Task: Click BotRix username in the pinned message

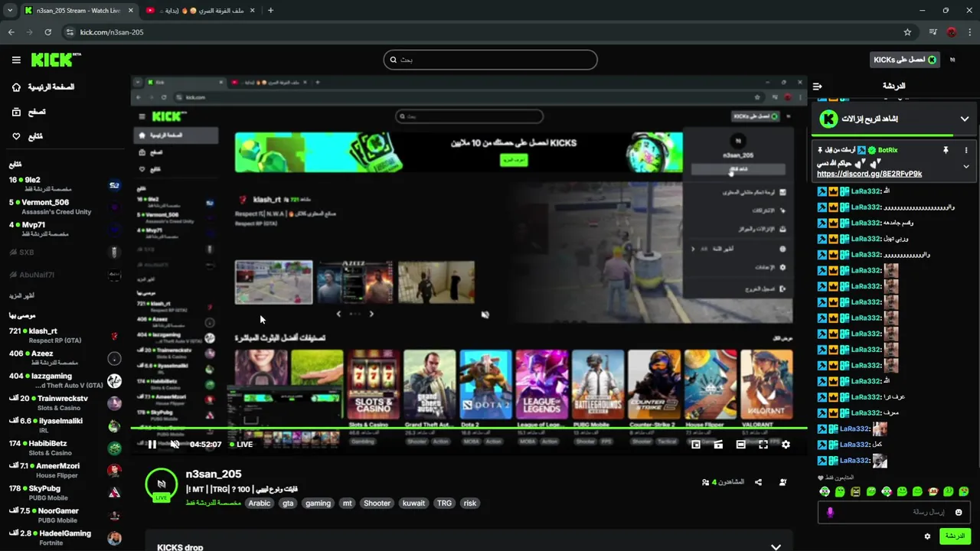Action: (x=887, y=150)
